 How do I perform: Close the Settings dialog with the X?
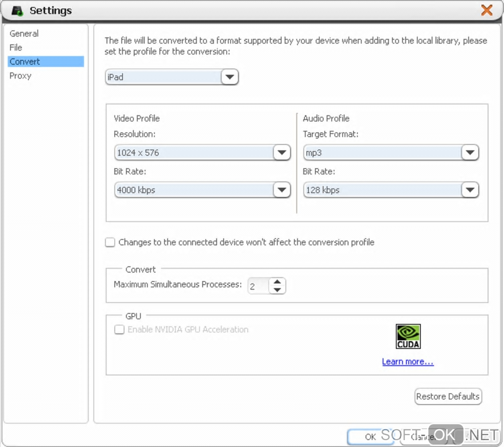tap(487, 10)
